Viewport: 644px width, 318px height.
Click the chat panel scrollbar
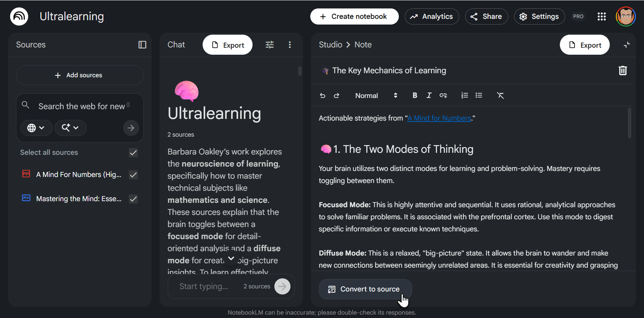pos(300,71)
